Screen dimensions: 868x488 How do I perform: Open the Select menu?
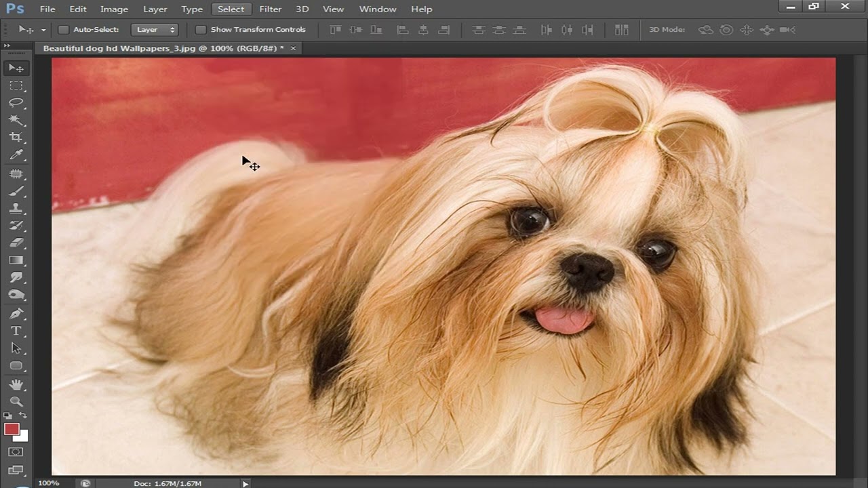[231, 9]
